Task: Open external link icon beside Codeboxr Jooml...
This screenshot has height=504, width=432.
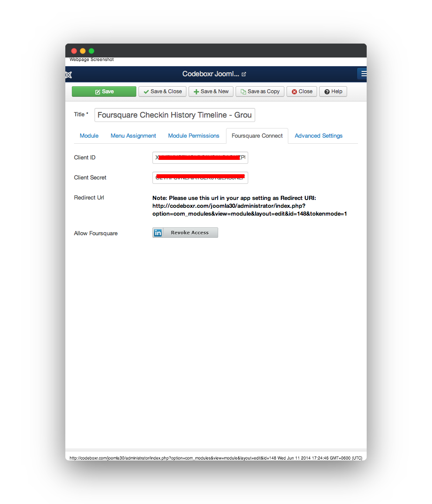Action: point(243,74)
